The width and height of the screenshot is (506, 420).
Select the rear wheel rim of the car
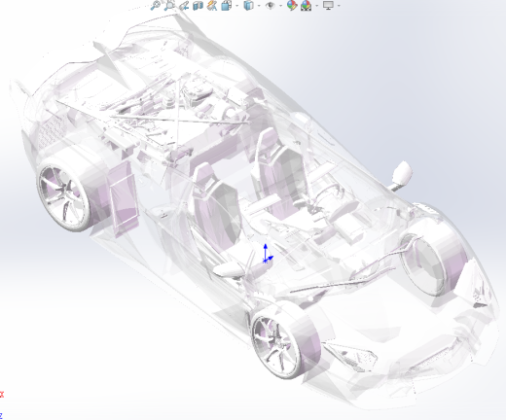click(62, 197)
